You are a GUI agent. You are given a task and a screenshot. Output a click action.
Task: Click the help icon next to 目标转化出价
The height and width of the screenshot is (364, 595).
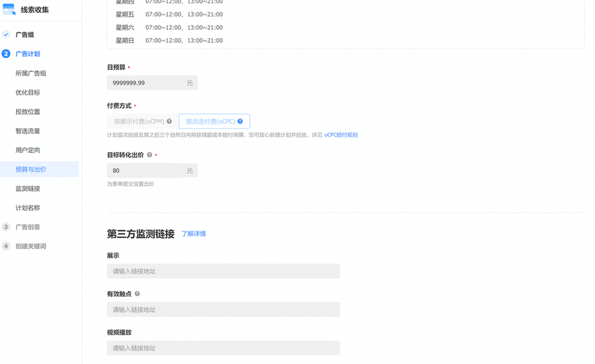click(149, 155)
